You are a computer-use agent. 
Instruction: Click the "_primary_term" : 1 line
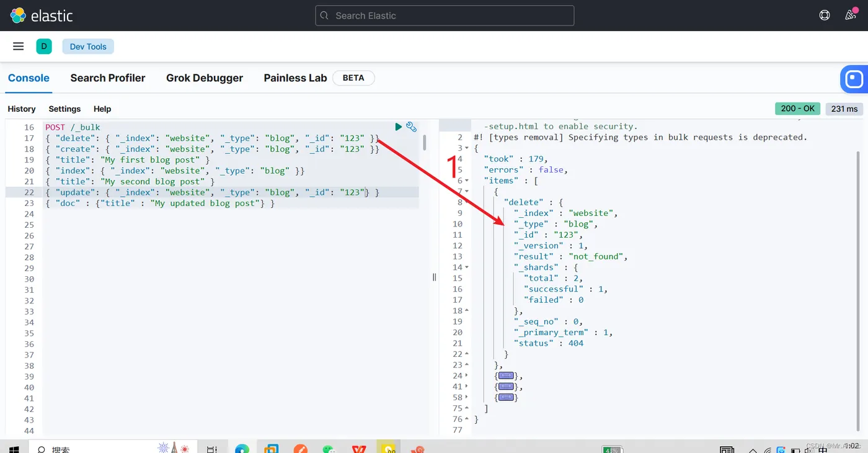[564, 333]
